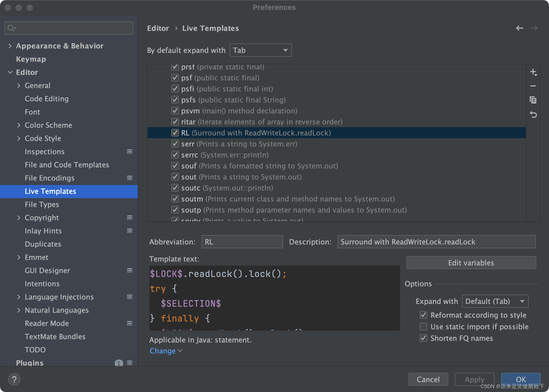
Task: Enable Use static import if possible
Action: point(423,327)
